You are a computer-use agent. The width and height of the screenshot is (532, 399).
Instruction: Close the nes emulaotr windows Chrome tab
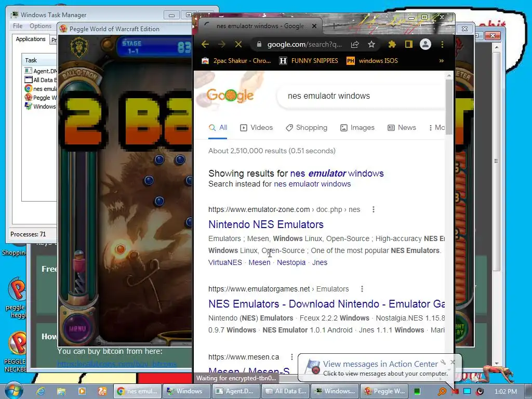(314, 26)
